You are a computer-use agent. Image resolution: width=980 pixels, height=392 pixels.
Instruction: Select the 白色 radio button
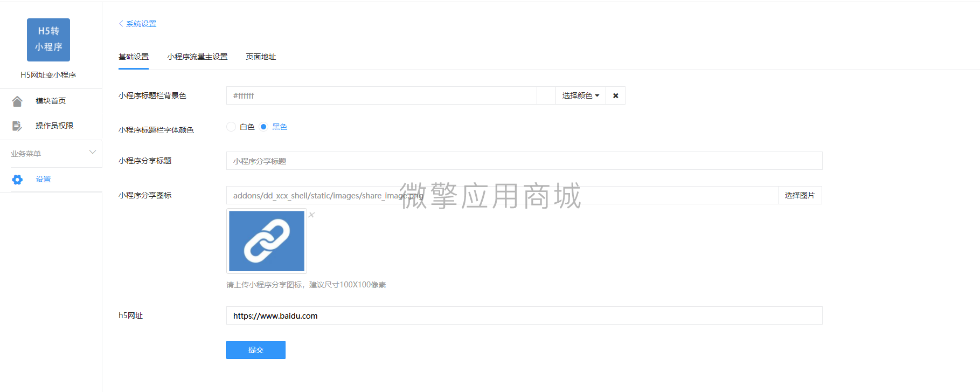[231, 127]
